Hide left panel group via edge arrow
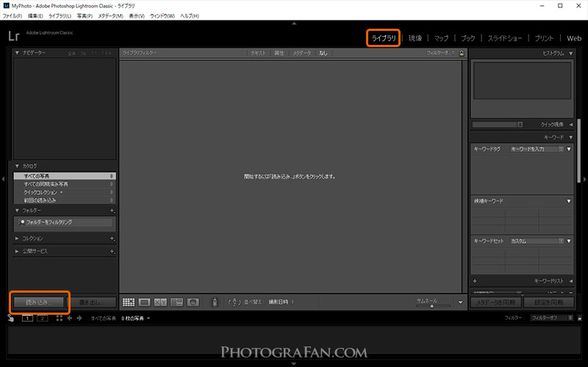The image size is (588, 367). (3, 179)
